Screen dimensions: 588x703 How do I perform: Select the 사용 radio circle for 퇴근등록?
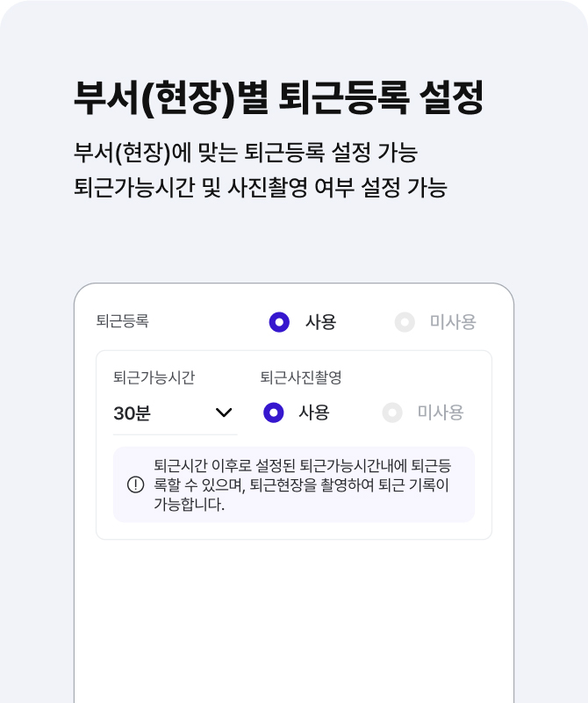click(279, 322)
